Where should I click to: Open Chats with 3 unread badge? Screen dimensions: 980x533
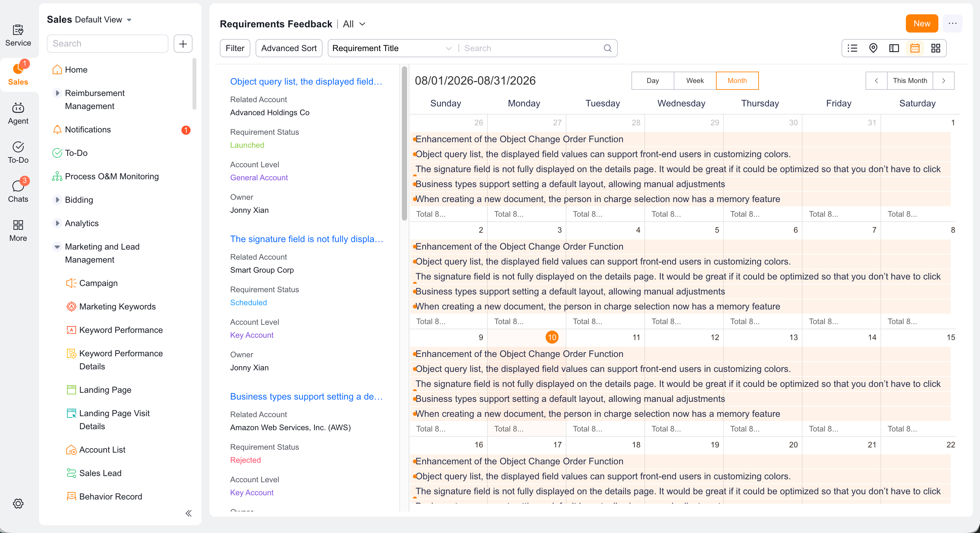click(x=18, y=190)
